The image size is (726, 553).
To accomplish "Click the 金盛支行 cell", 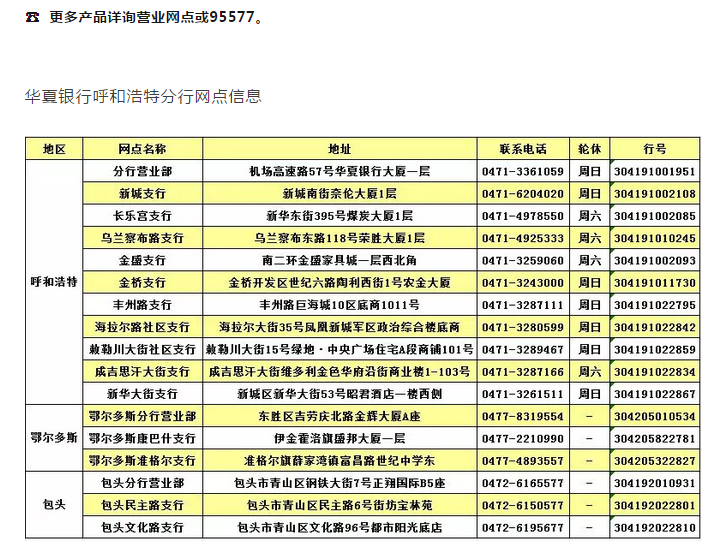I will [143, 260].
